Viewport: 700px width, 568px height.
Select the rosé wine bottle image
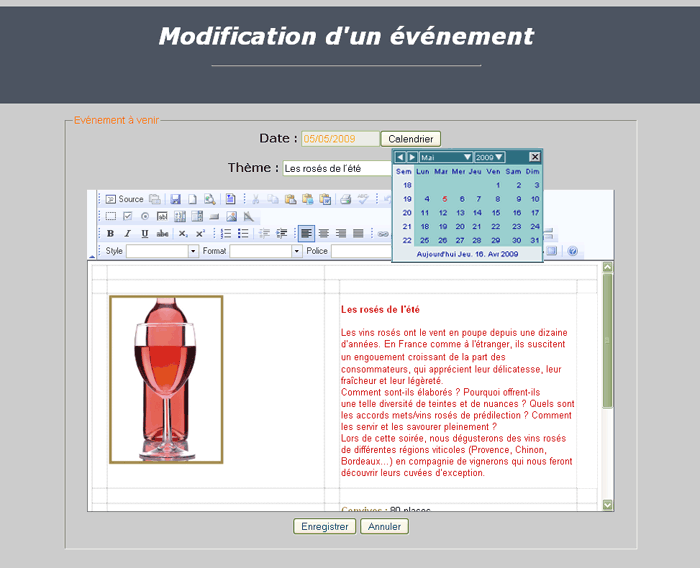pyautogui.click(x=166, y=380)
